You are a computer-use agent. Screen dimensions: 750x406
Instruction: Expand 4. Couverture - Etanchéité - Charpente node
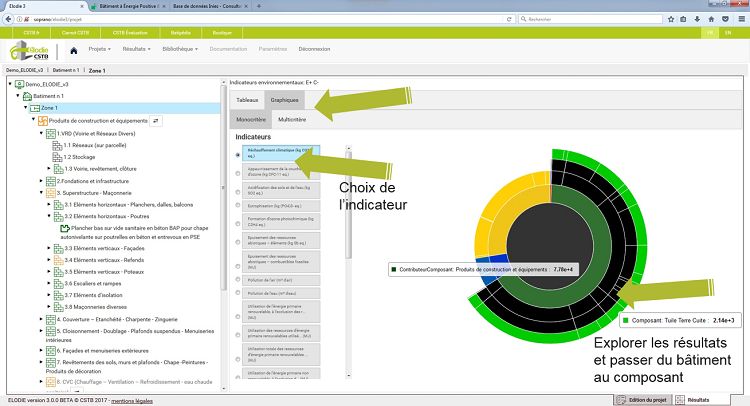[x=41, y=318]
